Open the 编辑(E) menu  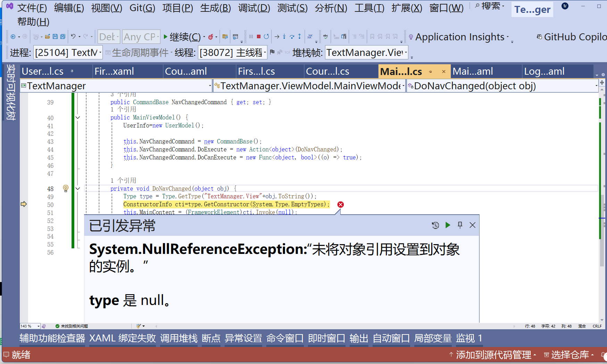69,8
